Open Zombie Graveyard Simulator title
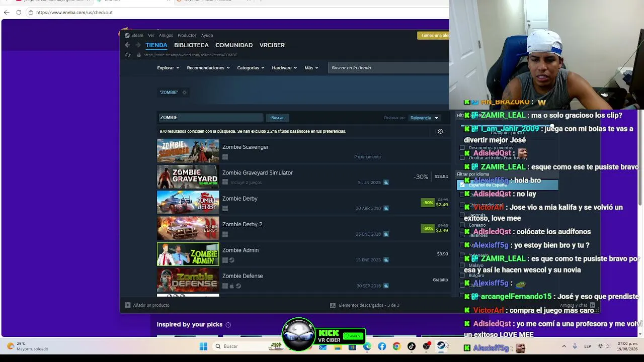 258,173
